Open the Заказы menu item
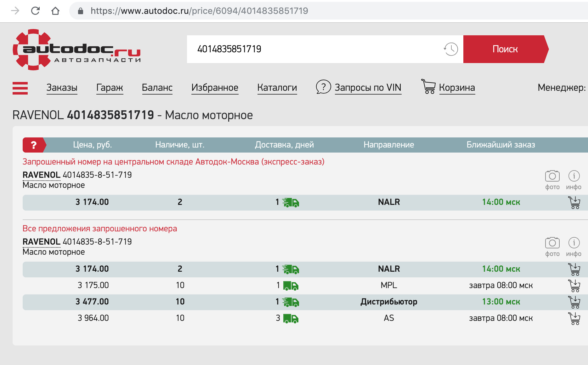The image size is (588, 365). pos(62,88)
